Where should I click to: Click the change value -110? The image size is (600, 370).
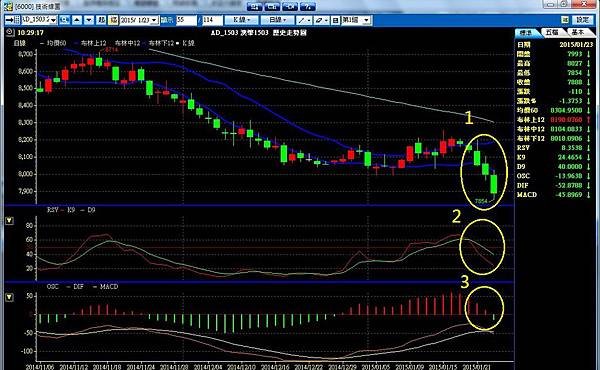[576, 91]
